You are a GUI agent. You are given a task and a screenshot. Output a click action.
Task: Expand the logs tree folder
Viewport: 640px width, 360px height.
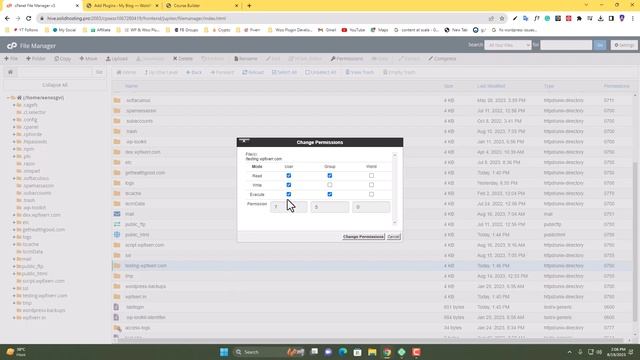point(14,237)
